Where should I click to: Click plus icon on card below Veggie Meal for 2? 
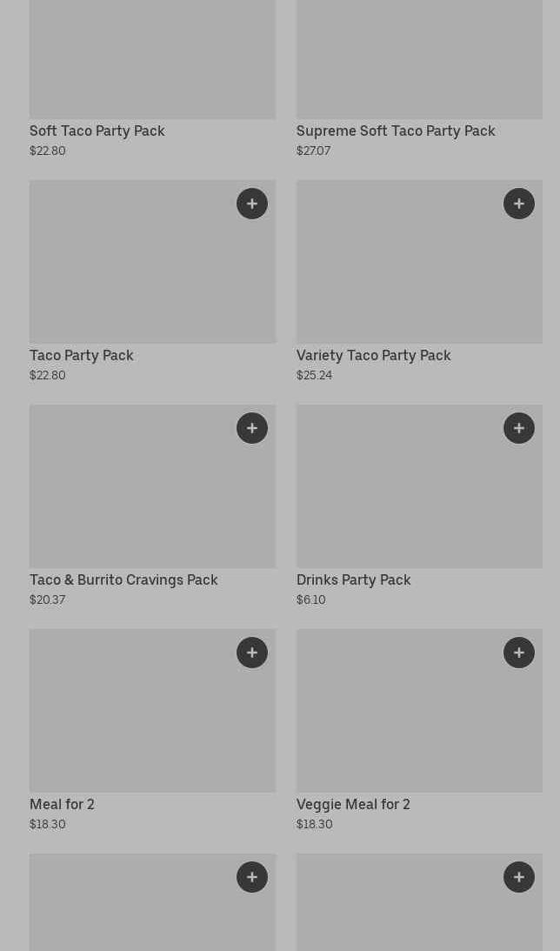[x=519, y=877]
